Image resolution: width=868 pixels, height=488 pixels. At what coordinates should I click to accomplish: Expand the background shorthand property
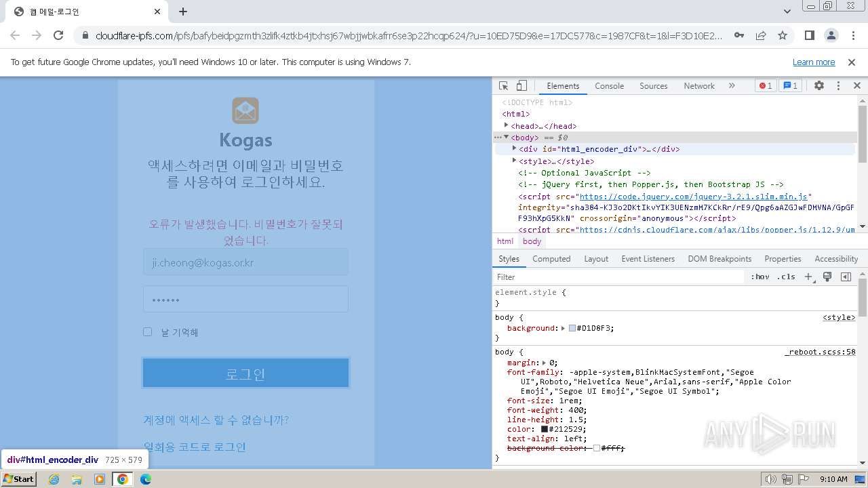click(x=563, y=328)
